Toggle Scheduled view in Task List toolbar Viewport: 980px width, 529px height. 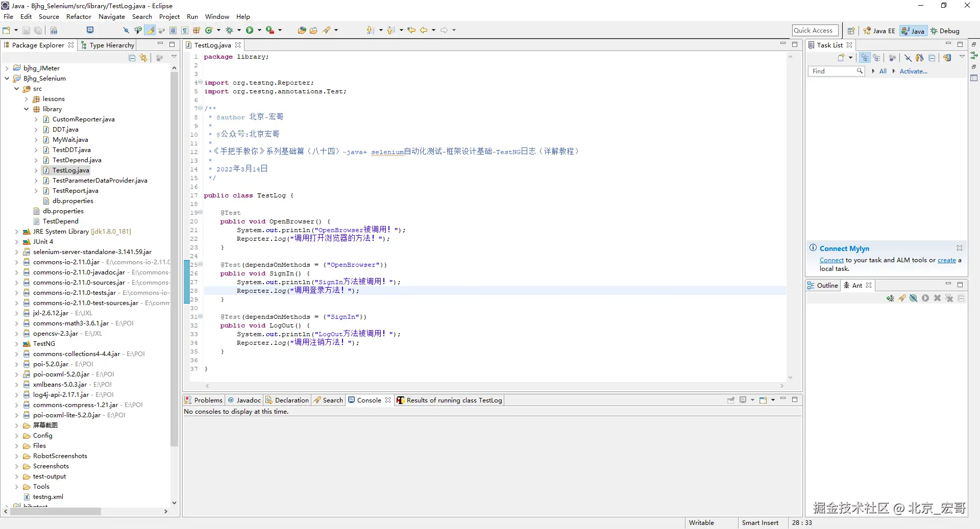tap(876, 58)
